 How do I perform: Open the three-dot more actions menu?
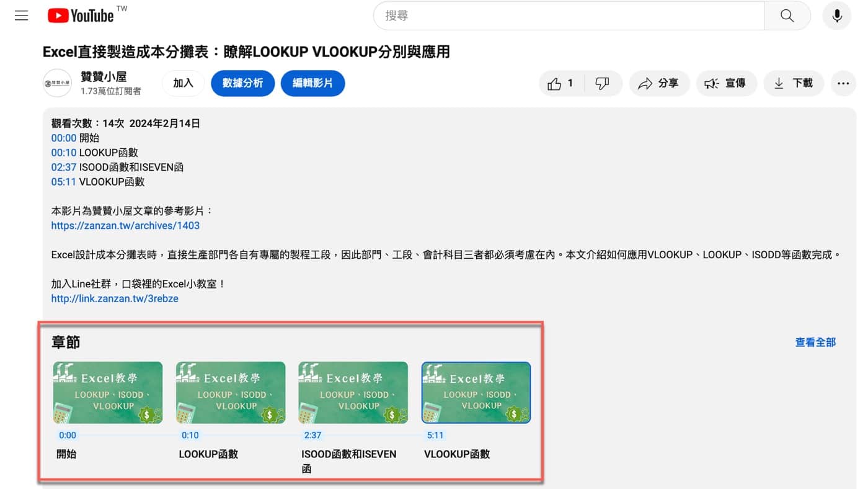click(843, 83)
